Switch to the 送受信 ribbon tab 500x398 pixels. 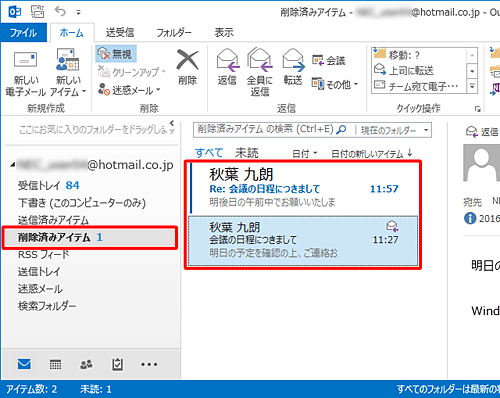point(120,33)
